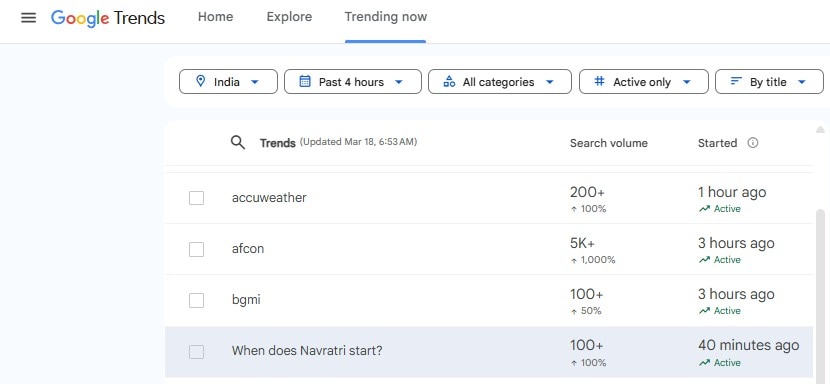This screenshot has height=384, width=830.
Task: Click the 1,000% increase value for afcon
Action: coord(598,260)
